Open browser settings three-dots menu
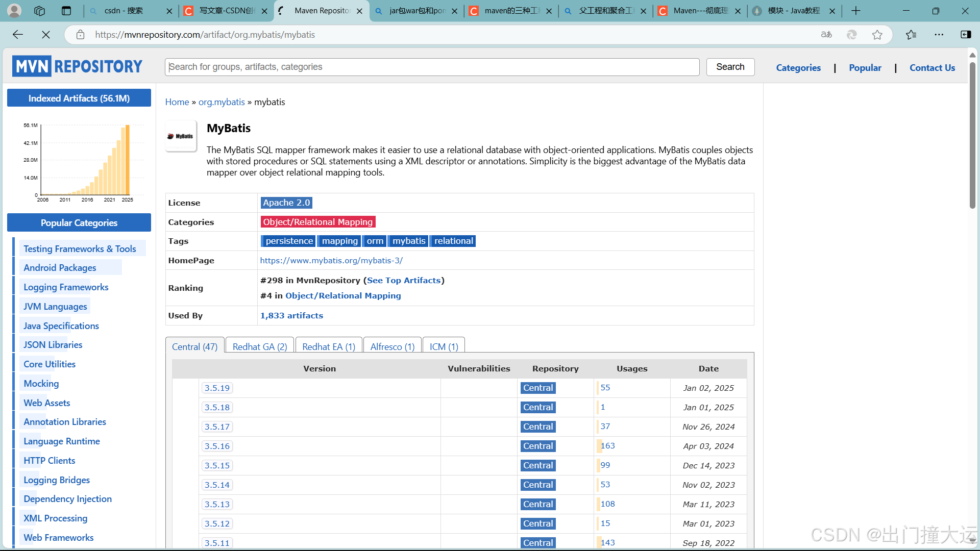This screenshot has height=551, width=980. 939,35
